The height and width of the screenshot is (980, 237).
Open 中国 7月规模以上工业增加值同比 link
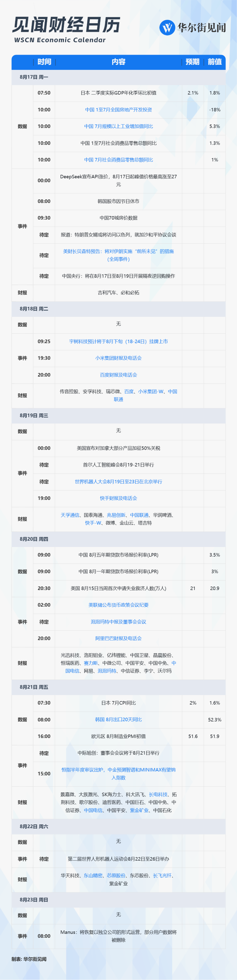click(x=118, y=126)
